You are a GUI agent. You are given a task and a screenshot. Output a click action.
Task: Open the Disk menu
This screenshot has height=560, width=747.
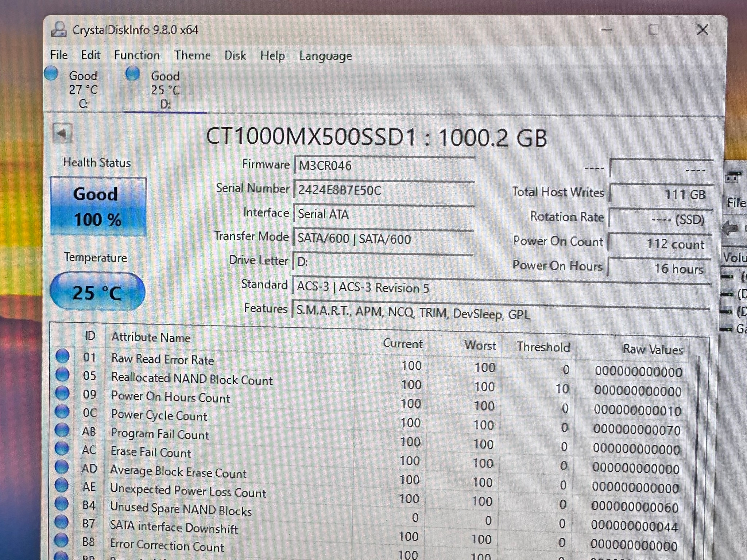click(x=235, y=55)
